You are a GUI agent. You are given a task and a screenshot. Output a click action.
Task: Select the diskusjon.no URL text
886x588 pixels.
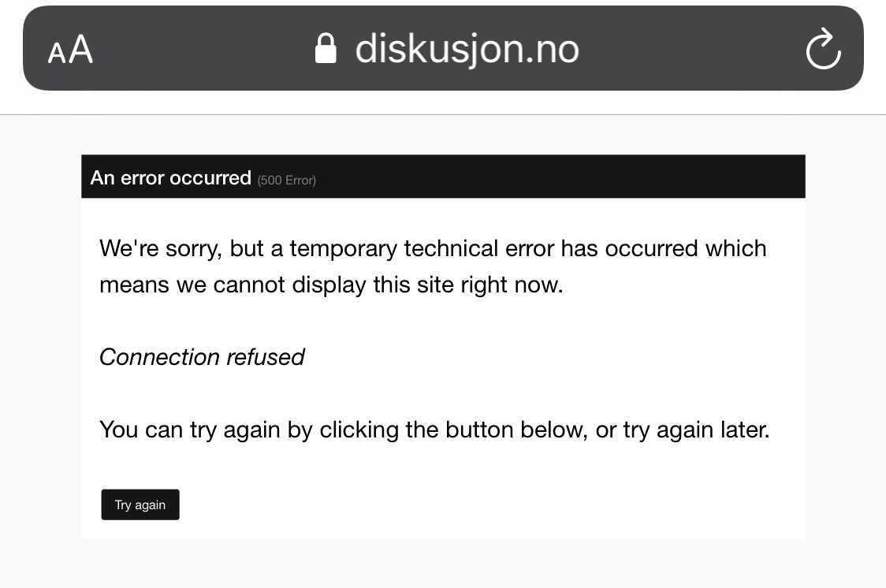(x=467, y=49)
